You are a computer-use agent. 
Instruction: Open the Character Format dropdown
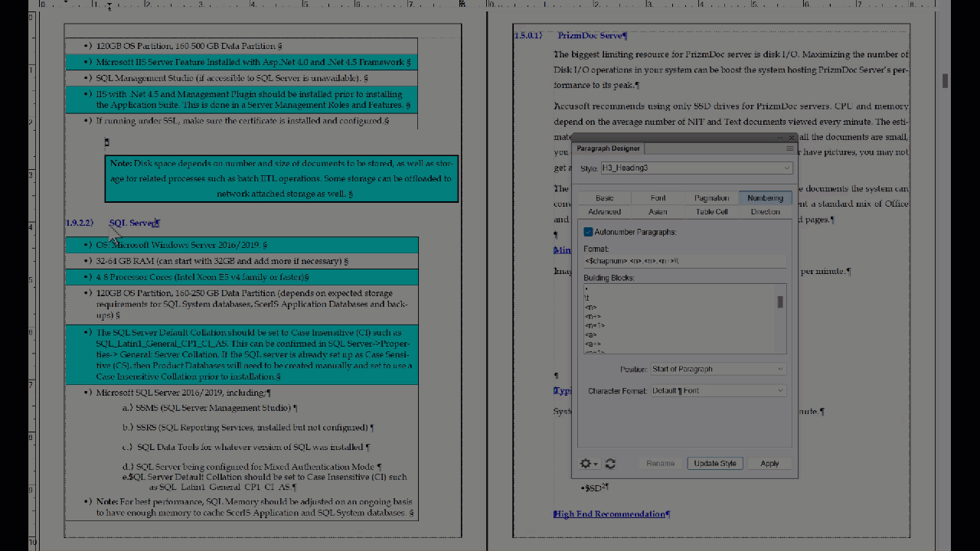(x=718, y=390)
